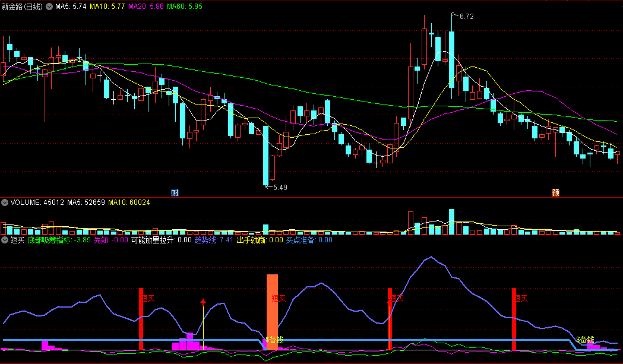Click the 6.72 high price label

[466, 16]
